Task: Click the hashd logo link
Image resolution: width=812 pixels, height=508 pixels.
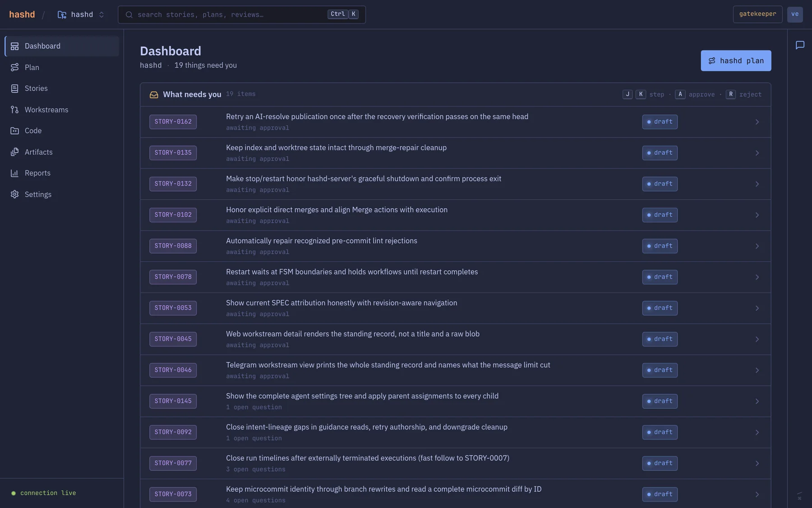Action: pyautogui.click(x=22, y=14)
